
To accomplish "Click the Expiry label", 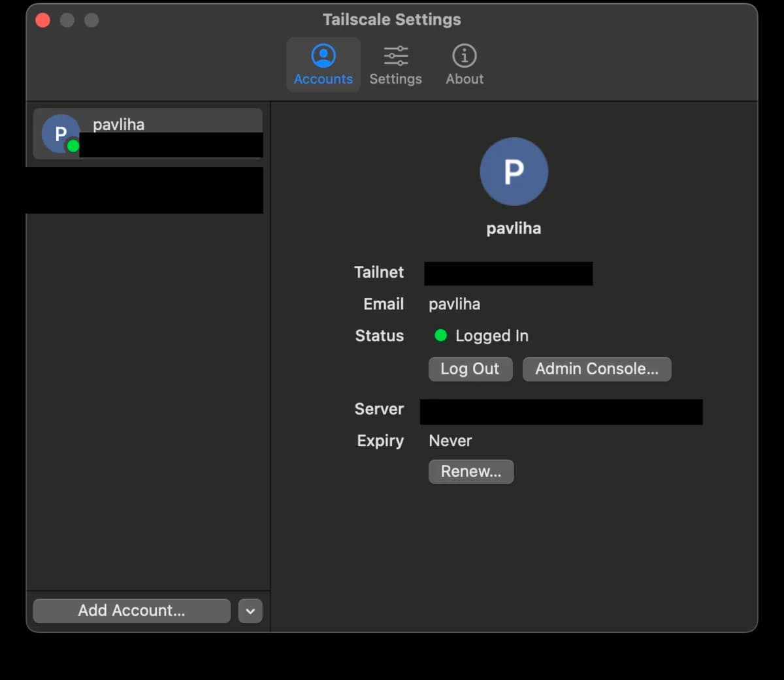I will [380, 441].
